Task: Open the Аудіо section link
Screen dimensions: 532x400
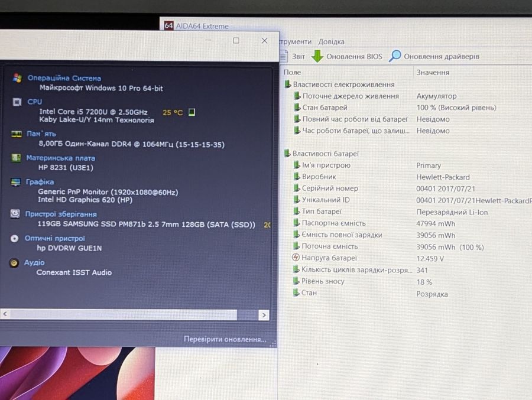Action: [x=34, y=262]
